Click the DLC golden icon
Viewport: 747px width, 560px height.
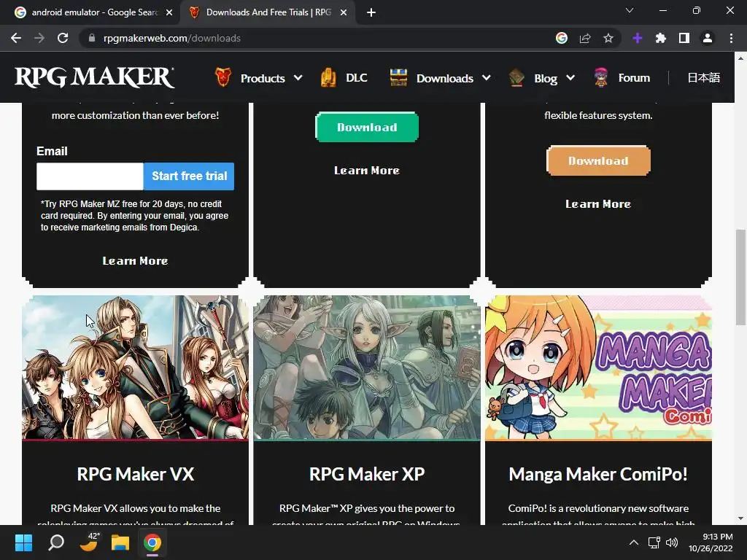coord(328,77)
